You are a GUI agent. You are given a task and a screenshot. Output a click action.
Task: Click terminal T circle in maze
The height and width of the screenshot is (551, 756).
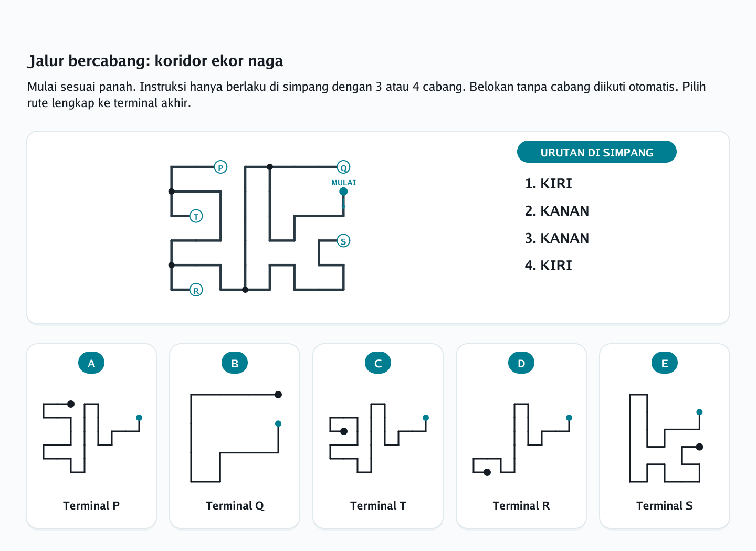pos(196,216)
